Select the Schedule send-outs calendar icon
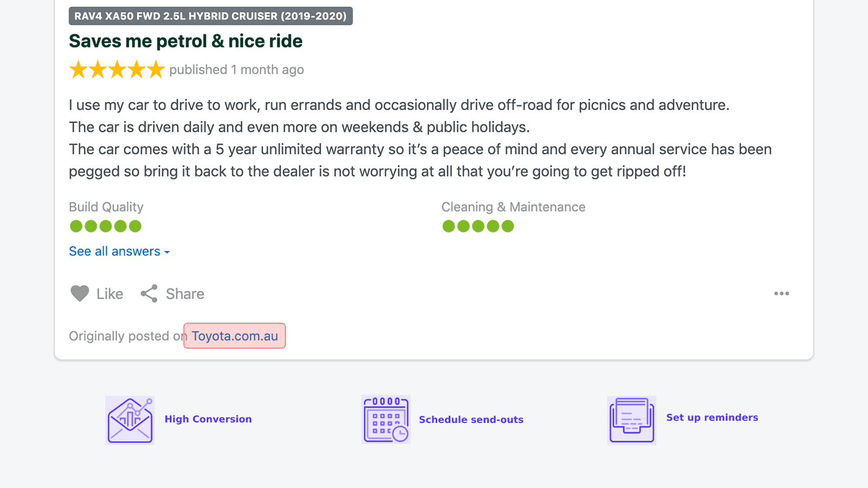Image resolution: width=868 pixels, height=488 pixels. click(386, 420)
